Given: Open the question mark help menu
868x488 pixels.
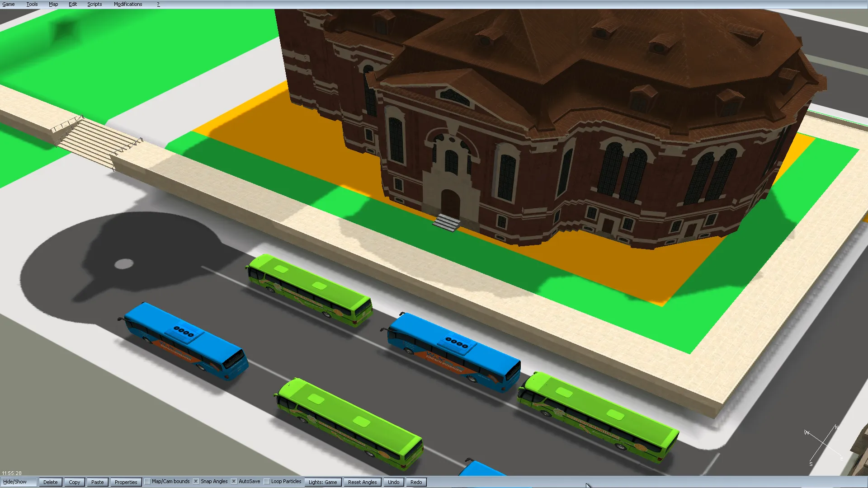Looking at the screenshot, I should [158, 4].
